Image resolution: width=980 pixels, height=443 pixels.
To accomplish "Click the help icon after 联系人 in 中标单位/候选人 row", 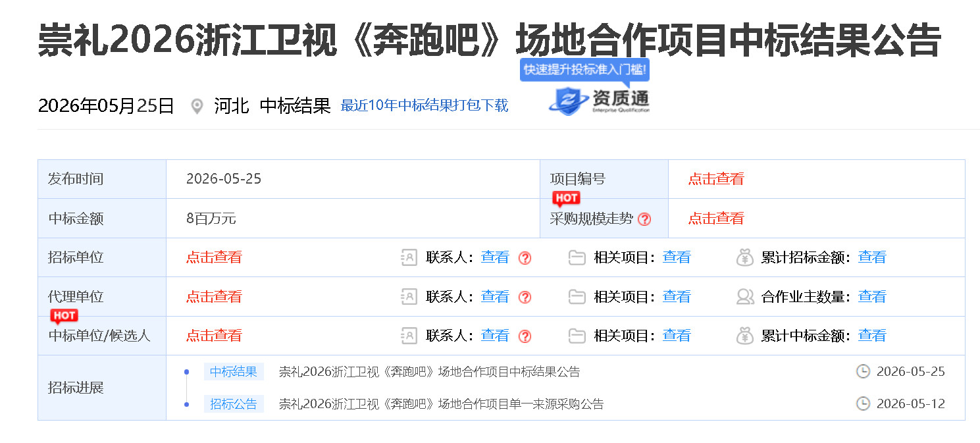I will click(525, 336).
